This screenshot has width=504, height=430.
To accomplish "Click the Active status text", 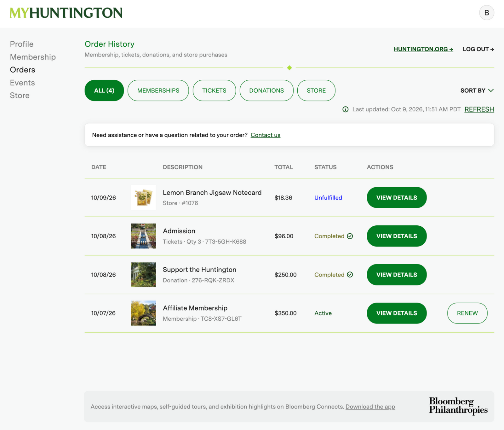I will [x=323, y=313].
